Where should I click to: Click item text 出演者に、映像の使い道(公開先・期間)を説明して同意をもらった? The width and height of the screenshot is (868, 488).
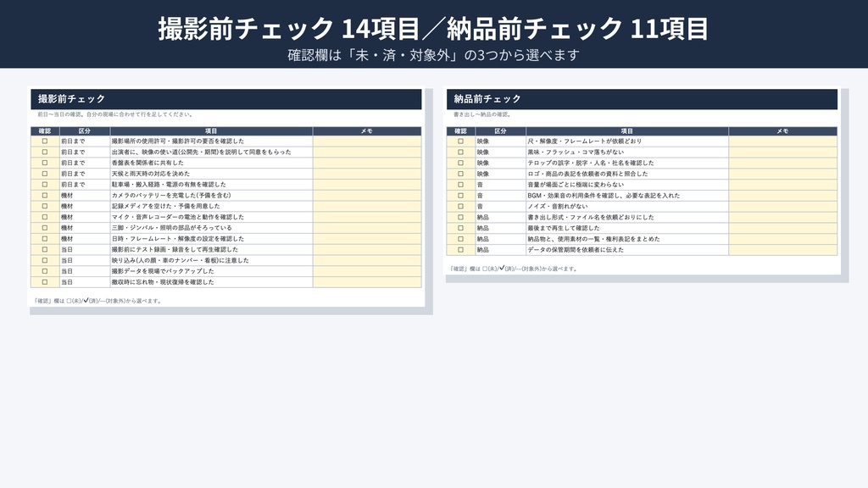click(x=202, y=152)
